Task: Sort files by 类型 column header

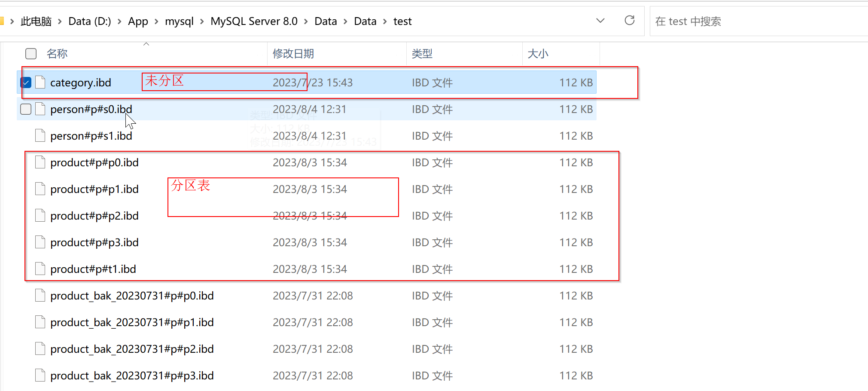Action: coord(422,54)
